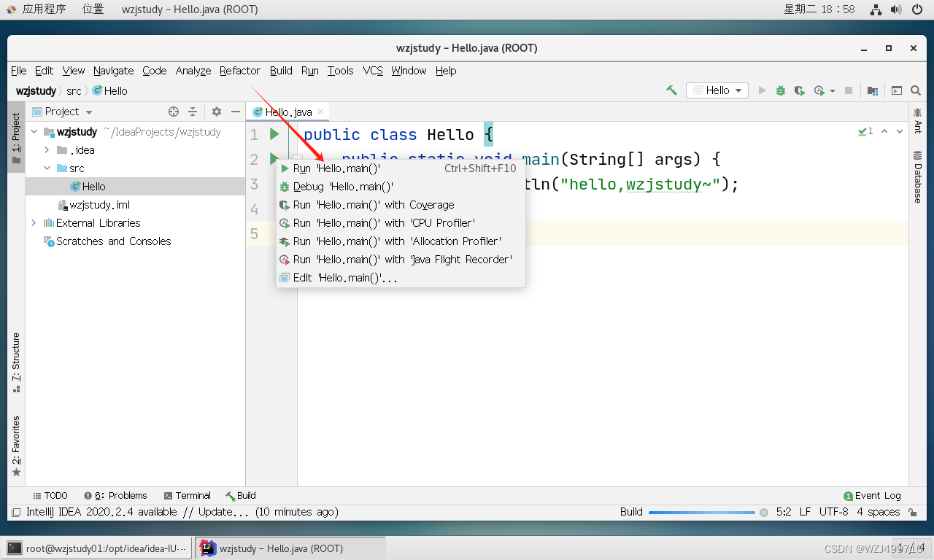The width and height of the screenshot is (934, 560).
Task: Open the Build tool window tab
Action: click(x=241, y=495)
